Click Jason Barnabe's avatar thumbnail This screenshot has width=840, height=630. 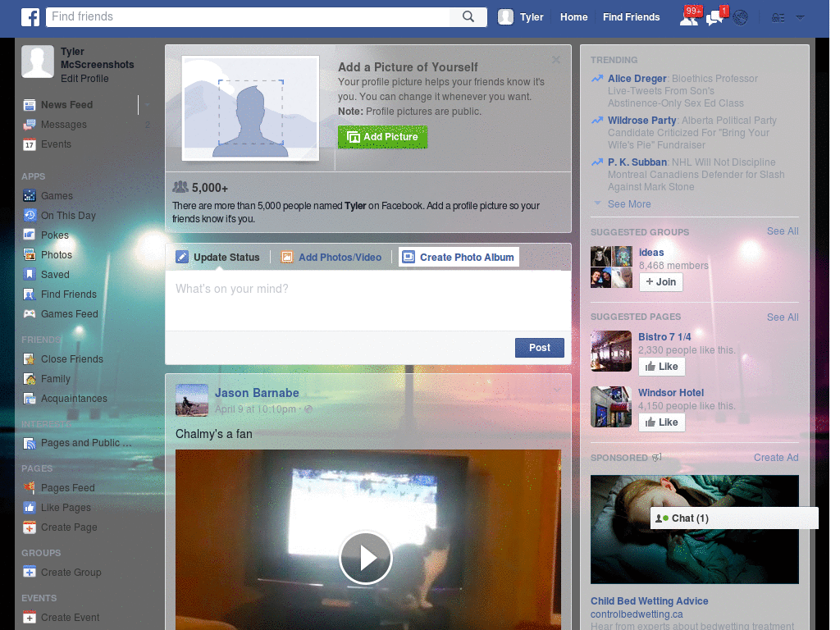coord(192,399)
